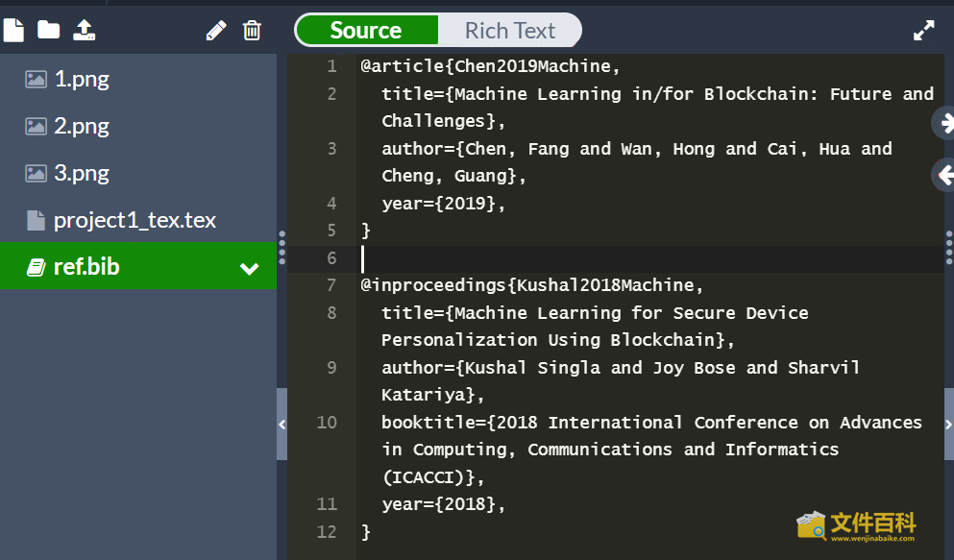The height and width of the screenshot is (560, 954).
Task: Open 1.png in file tree
Action: [x=81, y=80]
